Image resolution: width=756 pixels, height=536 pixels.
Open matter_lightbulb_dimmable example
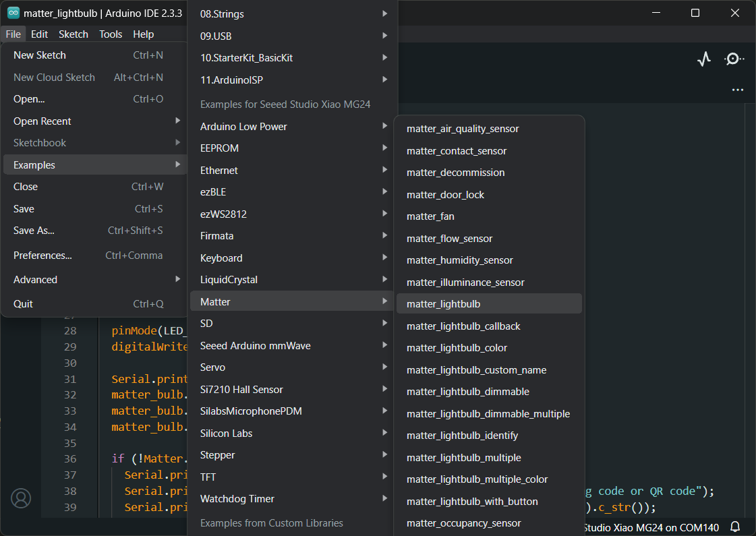(489, 392)
